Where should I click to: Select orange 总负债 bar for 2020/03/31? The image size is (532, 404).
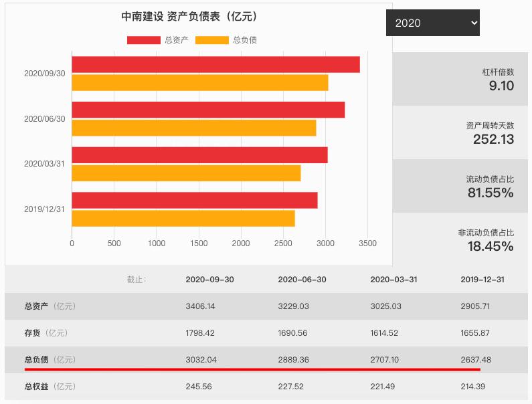pos(186,173)
